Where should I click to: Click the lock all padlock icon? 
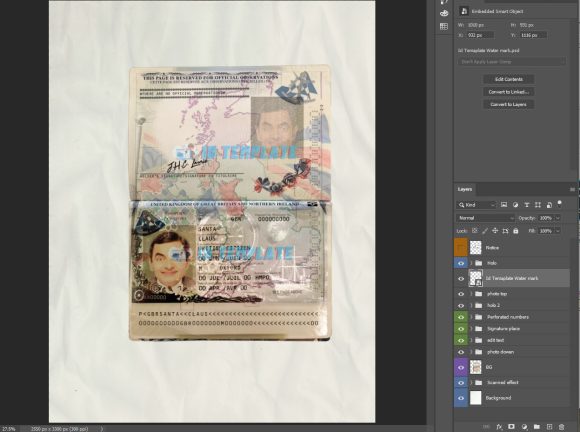point(516,231)
